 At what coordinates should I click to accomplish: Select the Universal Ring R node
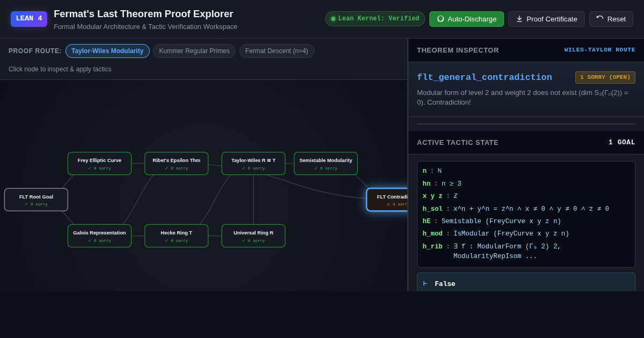[253, 236]
